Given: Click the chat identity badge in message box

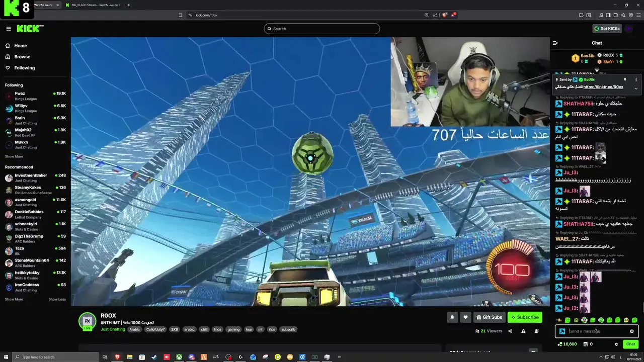Looking at the screenshot, I should (x=562, y=331).
